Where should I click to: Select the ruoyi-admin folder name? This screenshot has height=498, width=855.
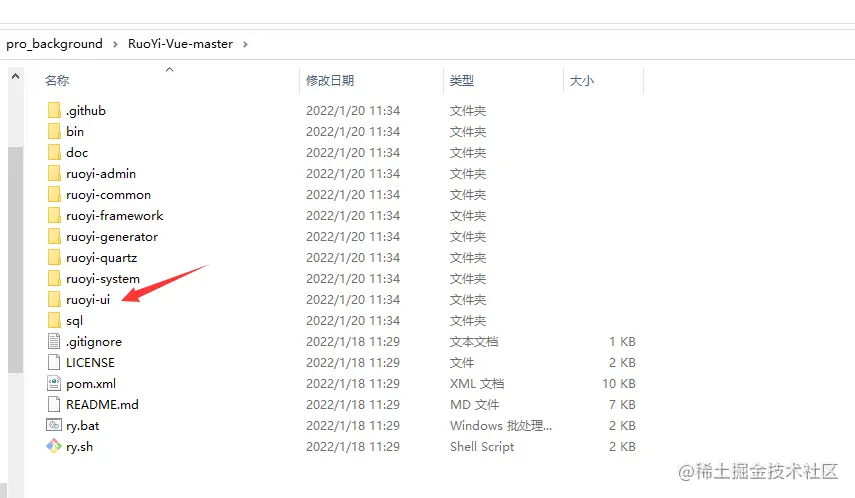point(101,173)
